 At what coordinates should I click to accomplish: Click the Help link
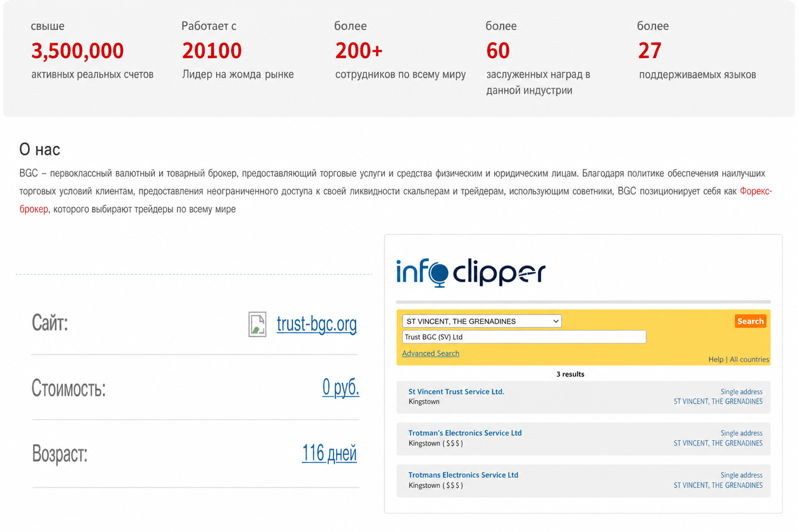(x=716, y=360)
